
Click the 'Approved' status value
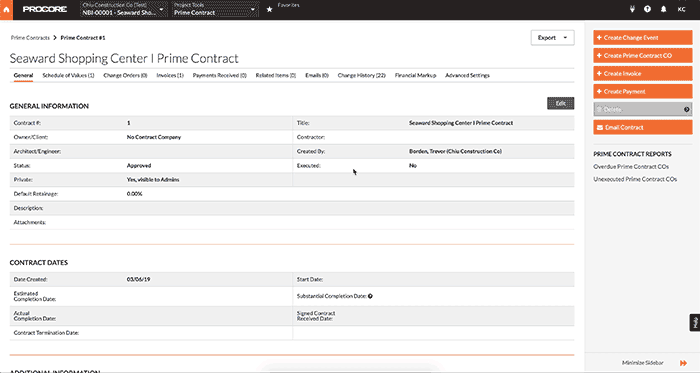(139, 166)
